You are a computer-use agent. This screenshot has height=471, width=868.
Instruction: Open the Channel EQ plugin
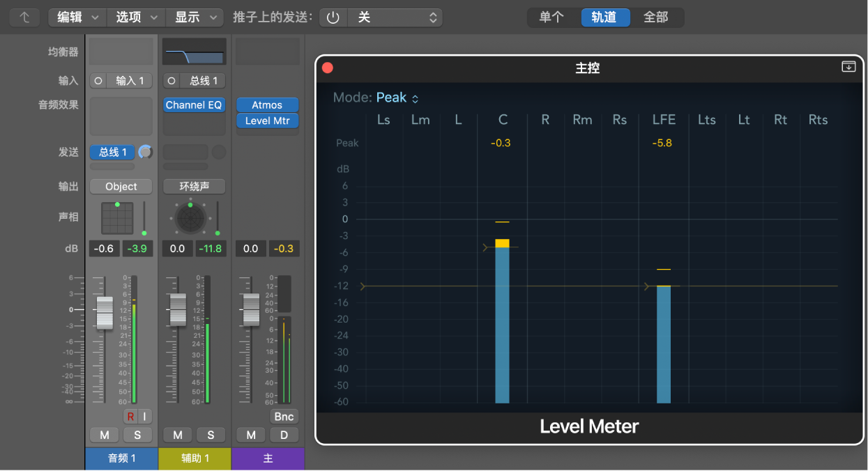194,105
